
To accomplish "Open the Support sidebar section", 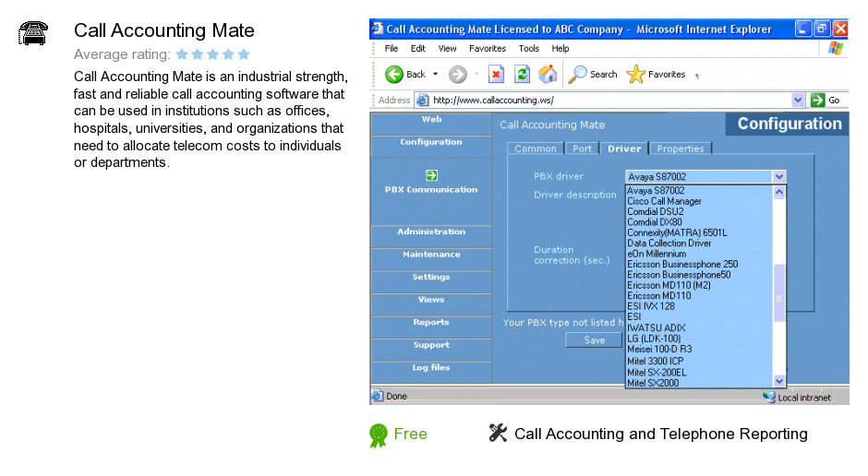I will tap(431, 349).
